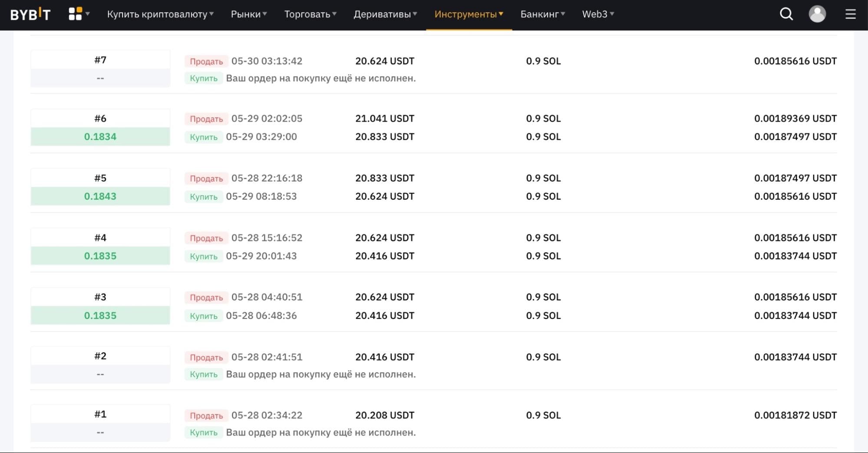Open the search magnifier icon
This screenshot has width=868, height=453.
coord(786,14)
